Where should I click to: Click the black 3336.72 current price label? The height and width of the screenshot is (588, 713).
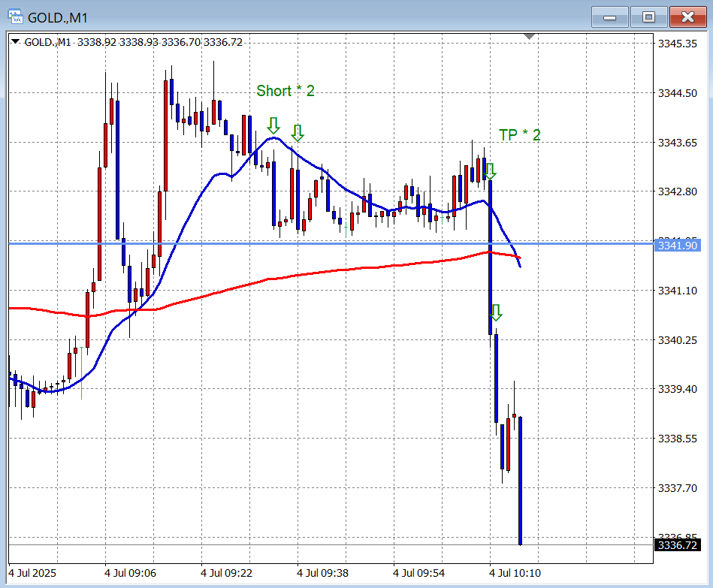[677, 545]
